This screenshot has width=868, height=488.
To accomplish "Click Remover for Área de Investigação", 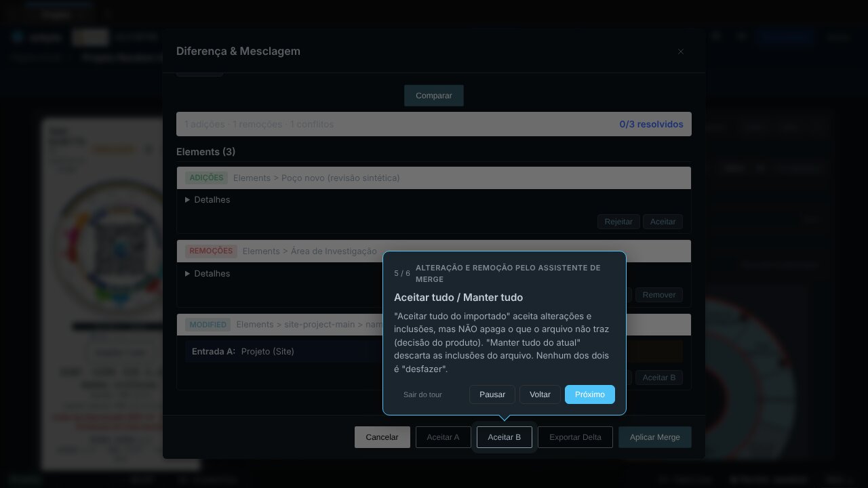I will pos(659,295).
